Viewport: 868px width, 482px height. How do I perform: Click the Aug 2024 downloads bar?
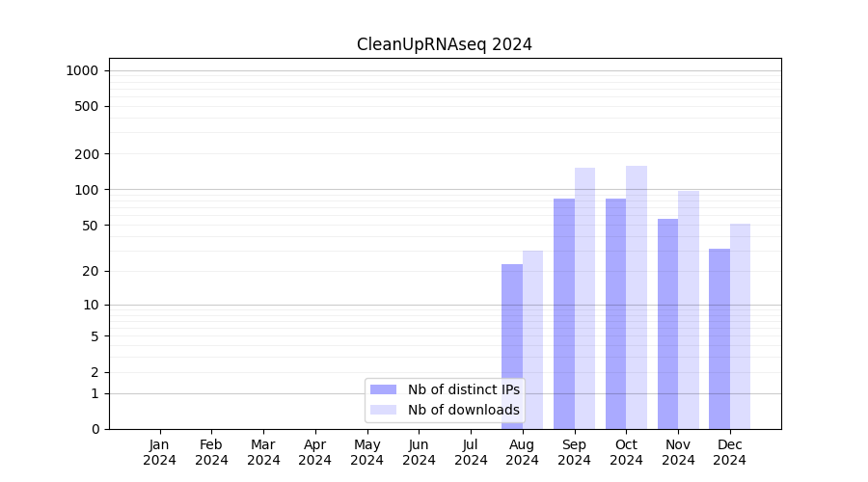tap(532, 340)
